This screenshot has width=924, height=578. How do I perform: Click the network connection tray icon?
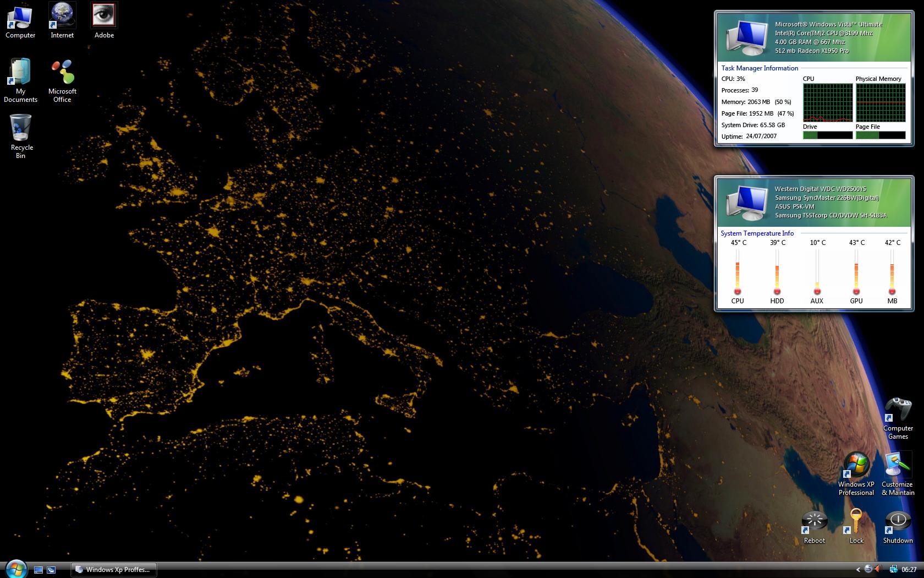click(893, 569)
